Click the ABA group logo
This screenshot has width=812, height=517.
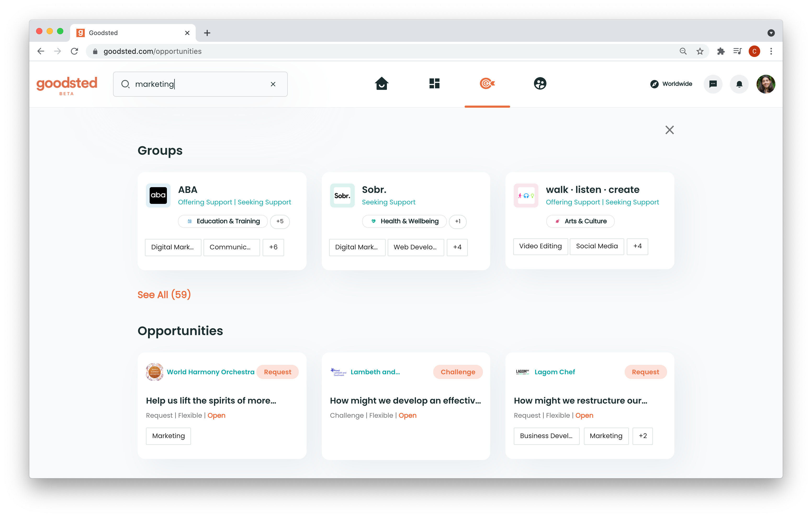pos(158,196)
